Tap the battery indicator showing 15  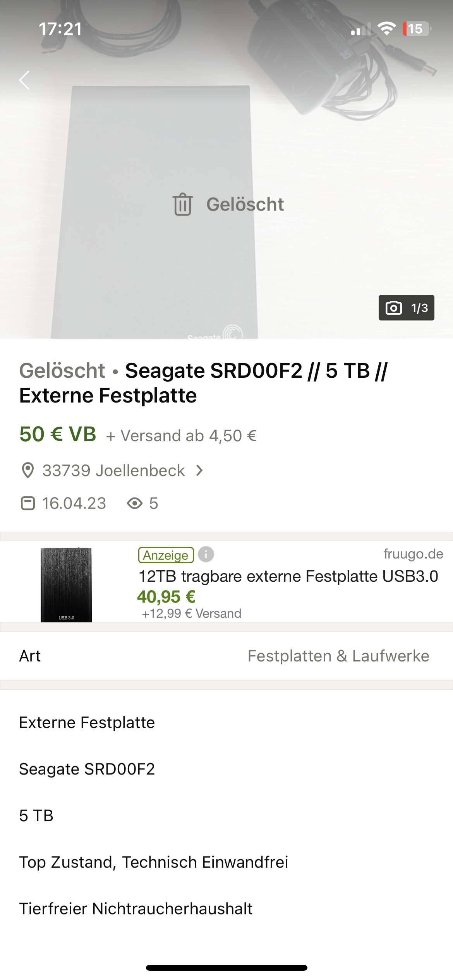point(417,29)
